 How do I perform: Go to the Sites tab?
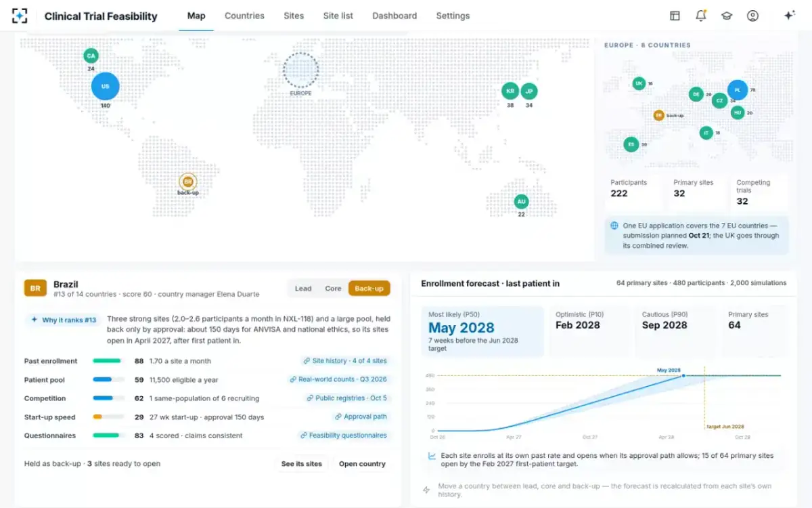[x=294, y=16]
